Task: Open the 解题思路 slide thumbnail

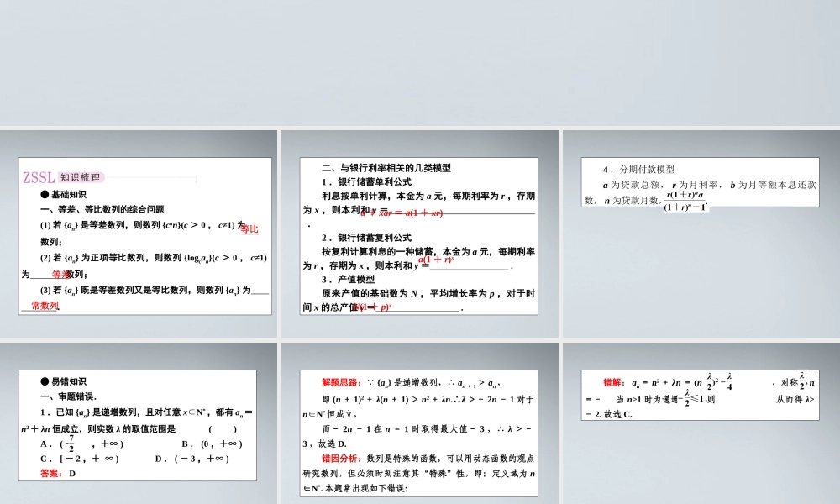Action: [419, 423]
